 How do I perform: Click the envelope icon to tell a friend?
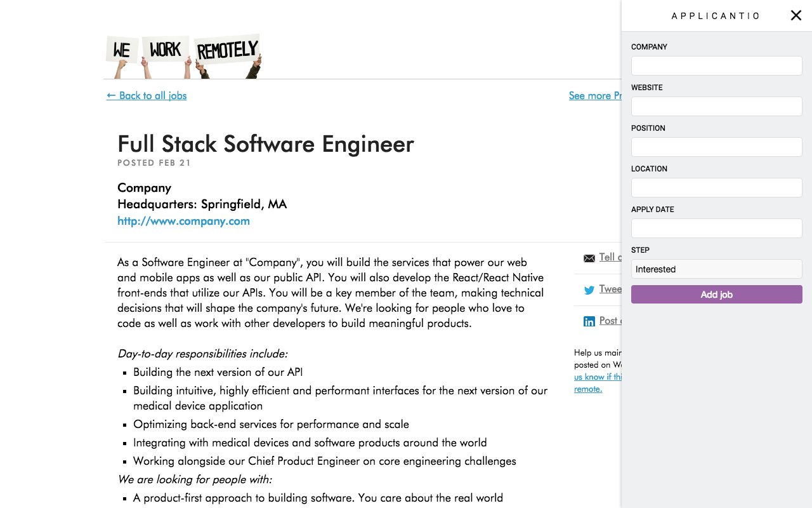pyautogui.click(x=589, y=258)
